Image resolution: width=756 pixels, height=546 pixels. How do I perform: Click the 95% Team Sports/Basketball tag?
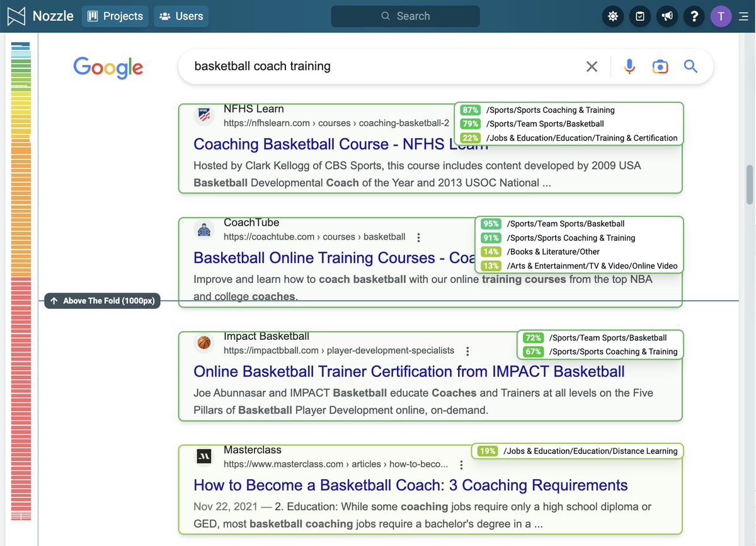click(x=553, y=224)
